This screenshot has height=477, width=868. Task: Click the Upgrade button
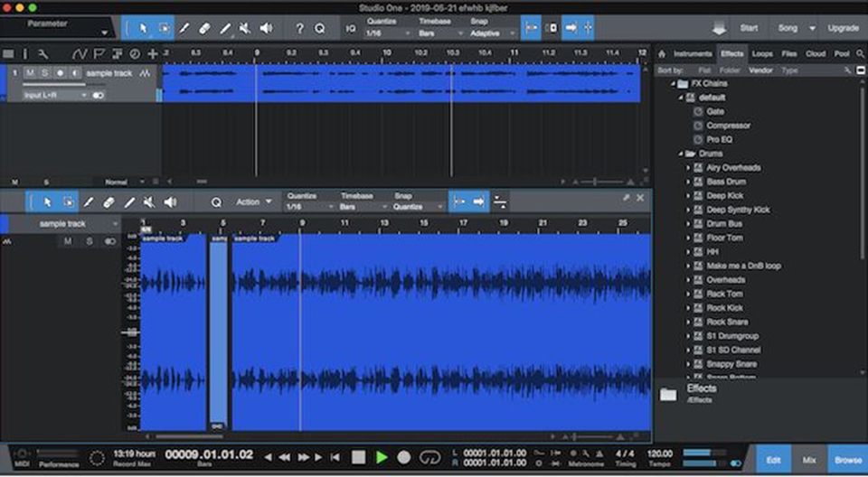pyautogui.click(x=843, y=28)
